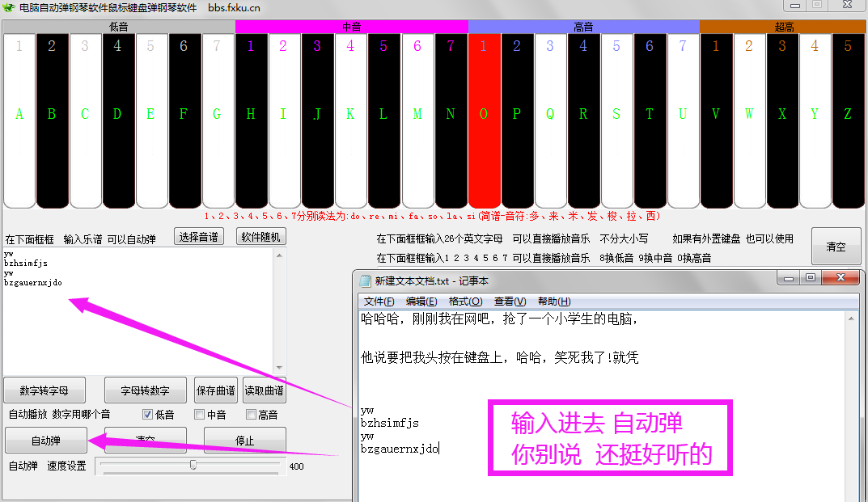This screenshot has width=868, height=502.
Task: Check the 中音 checkbox
Action: coord(199,415)
